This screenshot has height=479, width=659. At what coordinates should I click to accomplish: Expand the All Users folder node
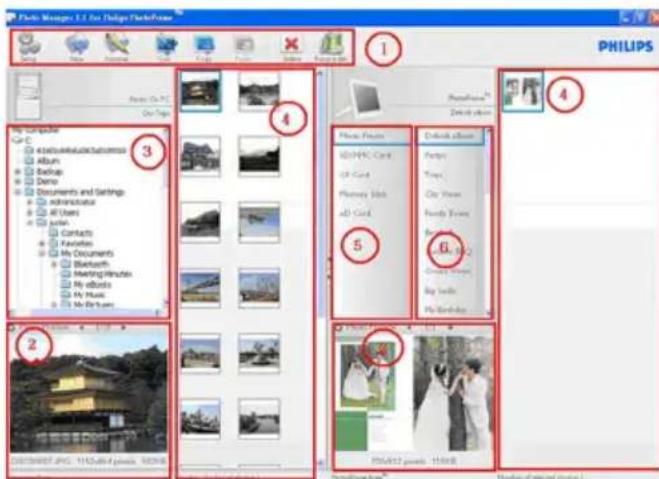click(30, 212)
